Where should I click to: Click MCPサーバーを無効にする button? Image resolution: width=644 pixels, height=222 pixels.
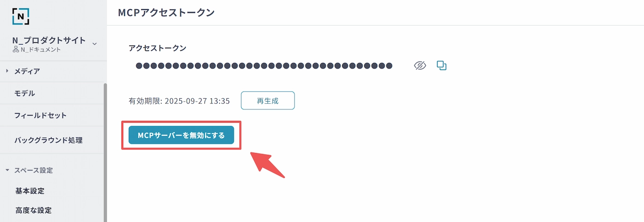[x=181, y=135]
